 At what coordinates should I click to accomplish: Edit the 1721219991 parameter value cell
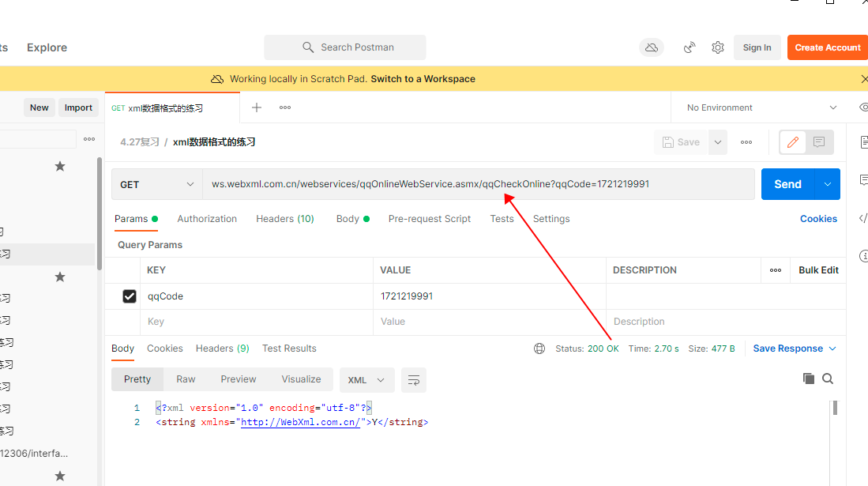[490, 296]
